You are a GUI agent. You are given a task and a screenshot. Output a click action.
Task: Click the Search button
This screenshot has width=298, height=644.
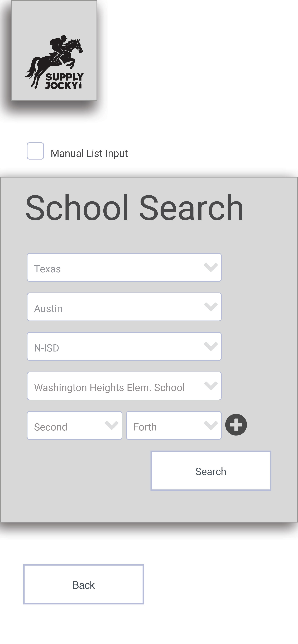211,470
